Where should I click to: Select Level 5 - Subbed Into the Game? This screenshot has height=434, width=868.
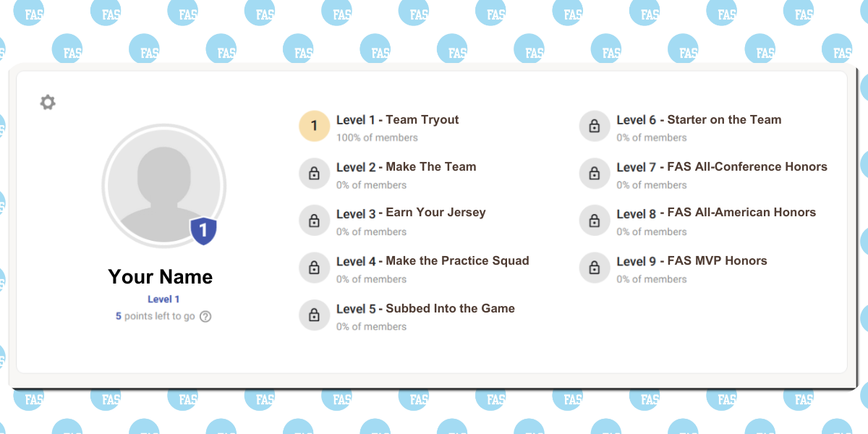(x=425, y=309)
